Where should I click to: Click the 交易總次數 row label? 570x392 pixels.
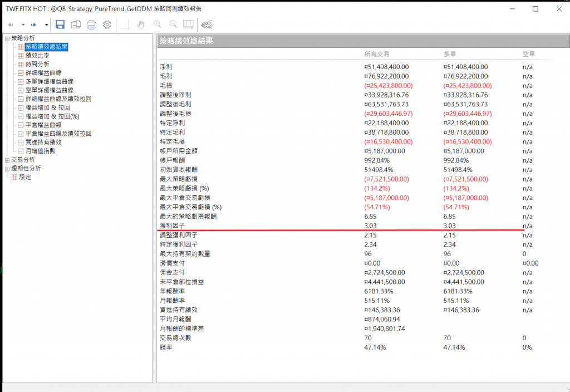click(175, 338)
